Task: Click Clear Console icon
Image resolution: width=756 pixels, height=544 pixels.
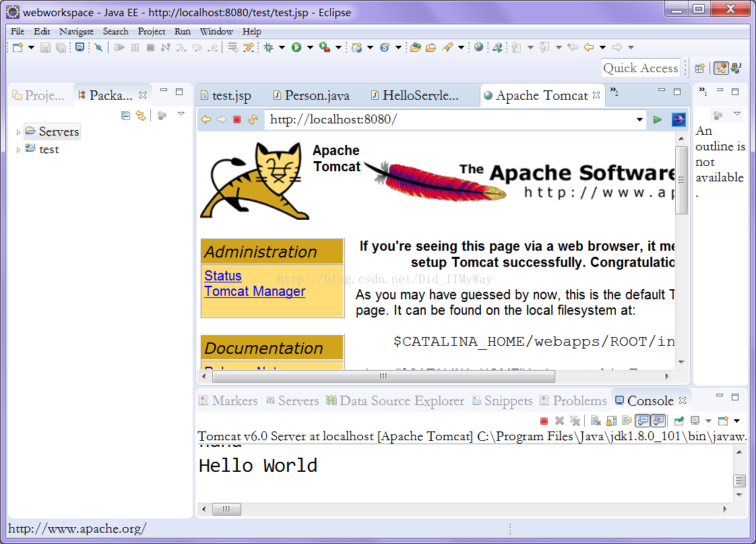Action: pos(596,421)
